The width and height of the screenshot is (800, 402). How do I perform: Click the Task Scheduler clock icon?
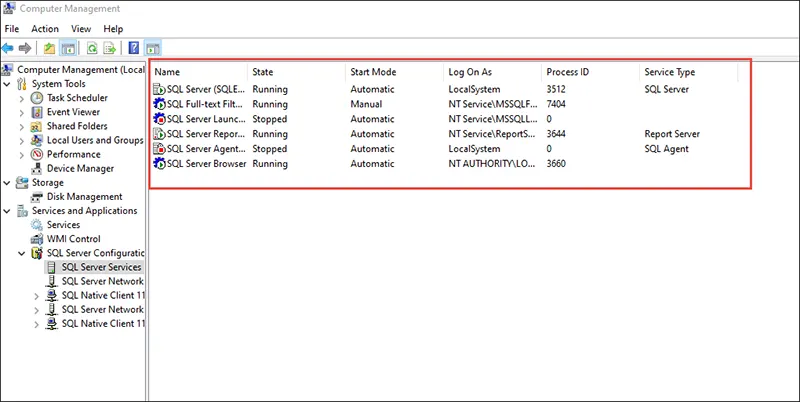pos(37,98)
